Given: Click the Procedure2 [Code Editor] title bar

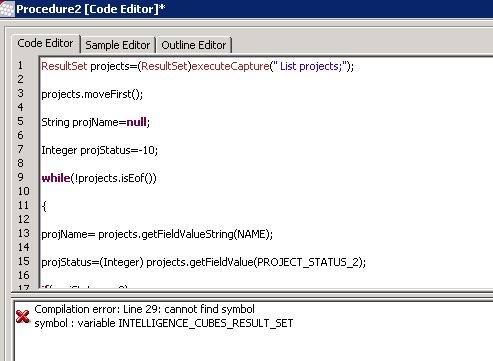Looking at the screenshot, I should [x=246, y=9].
